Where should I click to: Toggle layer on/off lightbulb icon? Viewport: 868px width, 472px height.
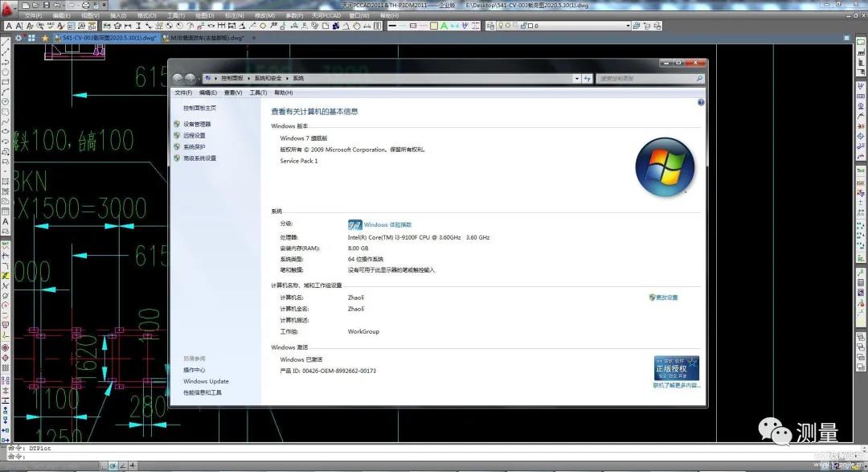tap(501, 26)
